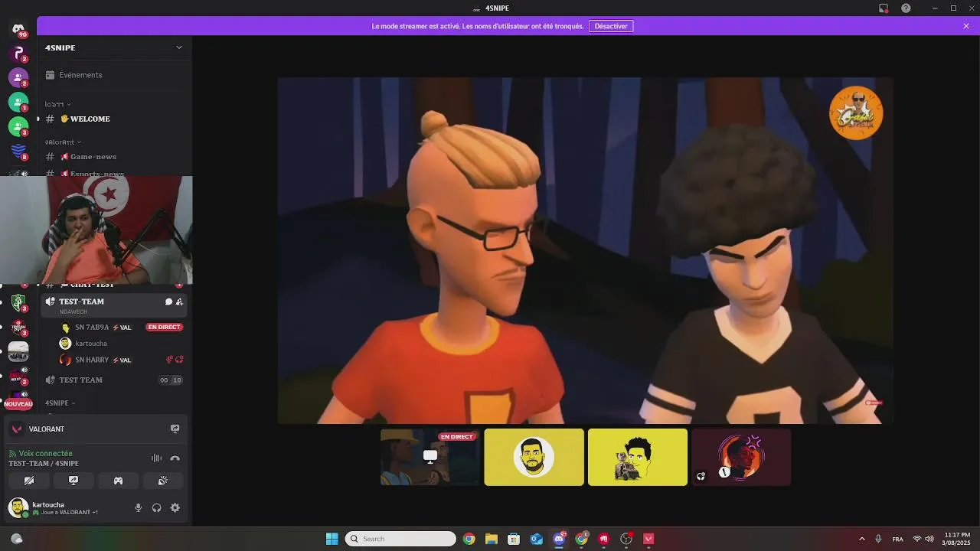Open network and volume quick settings
Viewport: 980px width, 551px height.
point(923,539)
